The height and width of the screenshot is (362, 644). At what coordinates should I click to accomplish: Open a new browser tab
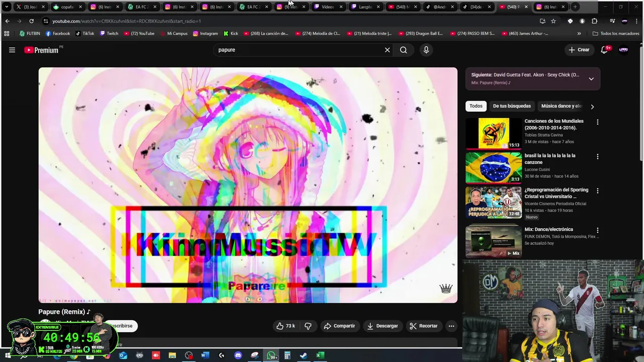576,7
